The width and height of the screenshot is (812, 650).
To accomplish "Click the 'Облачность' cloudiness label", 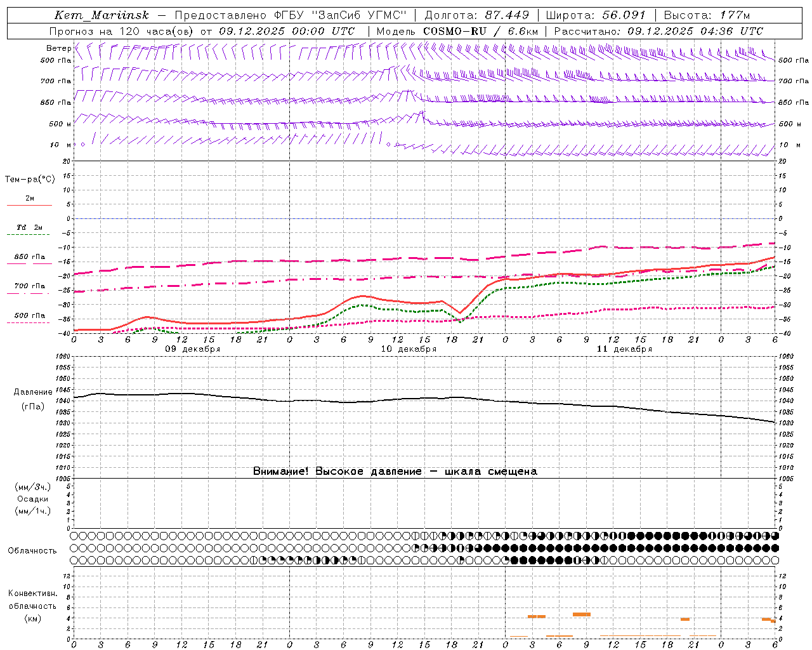I will tap(32, 551).
